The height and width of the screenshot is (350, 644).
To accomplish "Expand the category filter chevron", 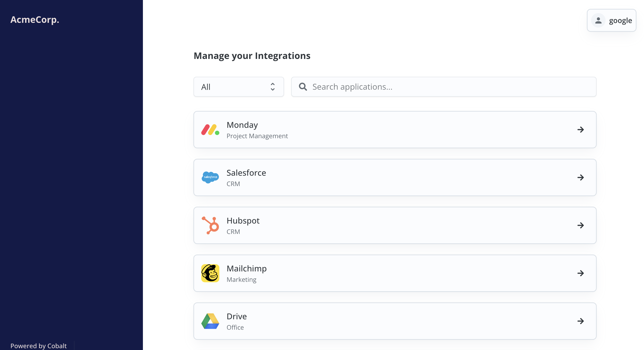I will pyautogui.click(x=273, y=87).
